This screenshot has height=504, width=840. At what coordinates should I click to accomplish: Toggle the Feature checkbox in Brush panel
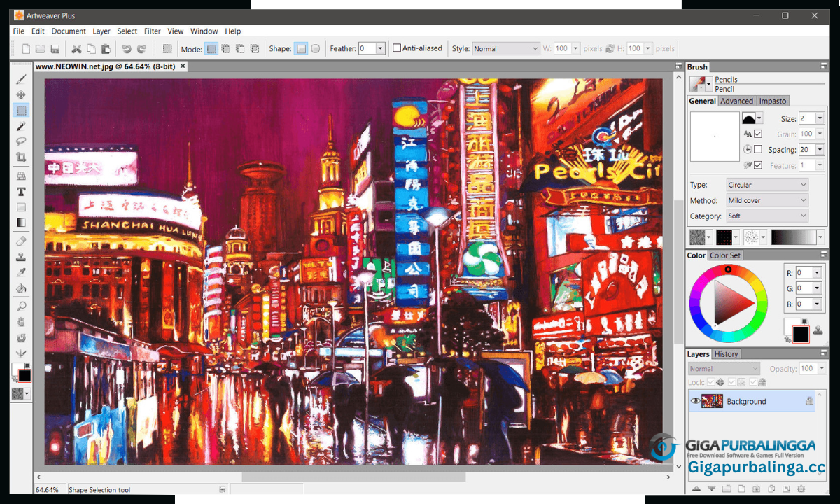758,165
